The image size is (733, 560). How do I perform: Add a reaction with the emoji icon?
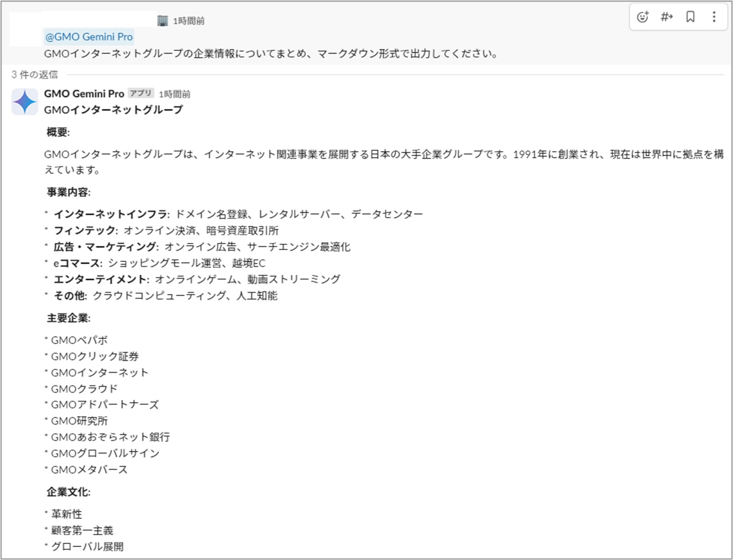pyautogui.click(x=643, y=17)
